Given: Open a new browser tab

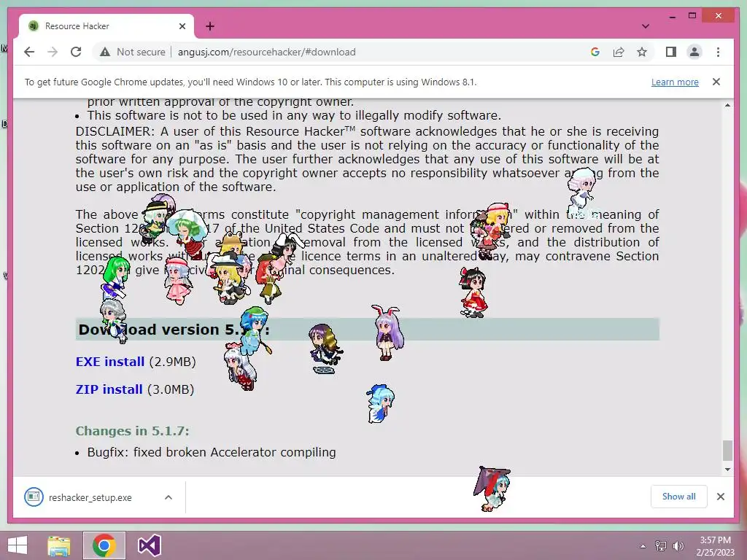Looking at the screenshot, I should 210,26.
